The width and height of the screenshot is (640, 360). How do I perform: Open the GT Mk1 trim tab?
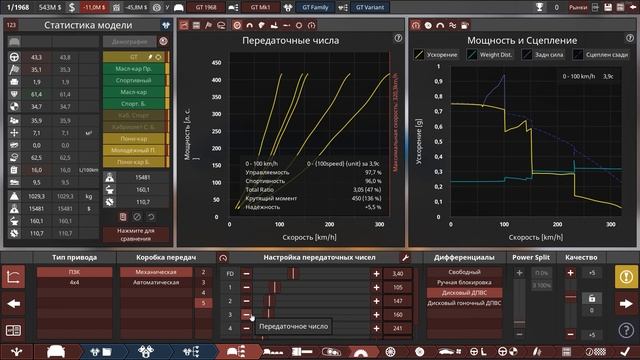(260, 7)
